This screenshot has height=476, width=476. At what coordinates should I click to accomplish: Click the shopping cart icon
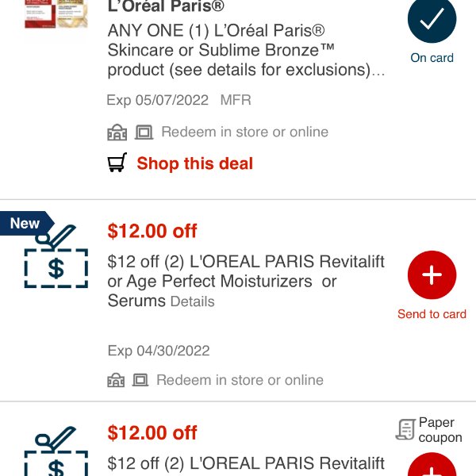coord(117,163)
